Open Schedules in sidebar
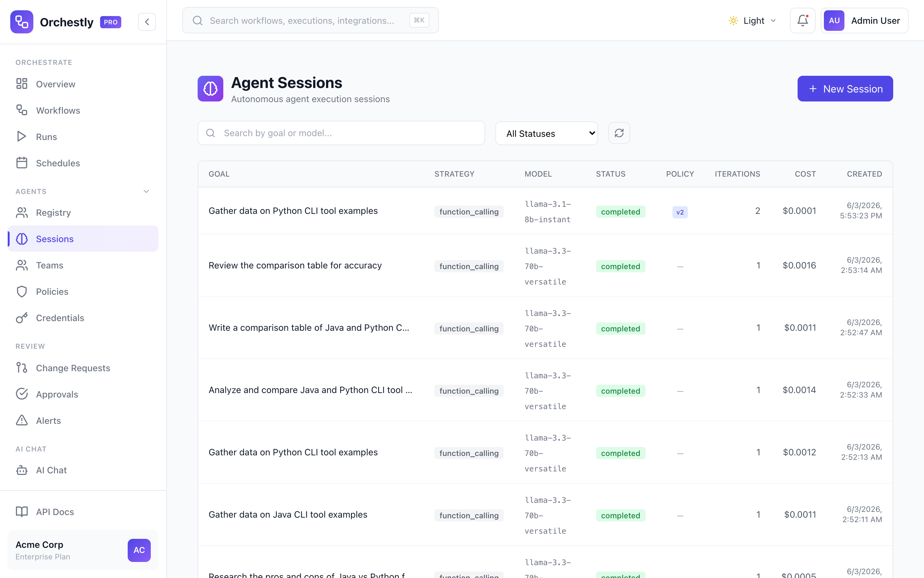Image resolution: width=924 pixels, height=578 pixels. tap(83, 163)
